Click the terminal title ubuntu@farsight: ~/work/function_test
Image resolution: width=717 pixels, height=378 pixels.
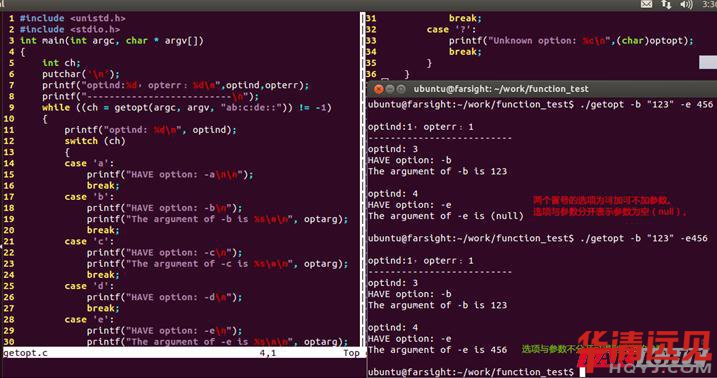tap(501, 89)
